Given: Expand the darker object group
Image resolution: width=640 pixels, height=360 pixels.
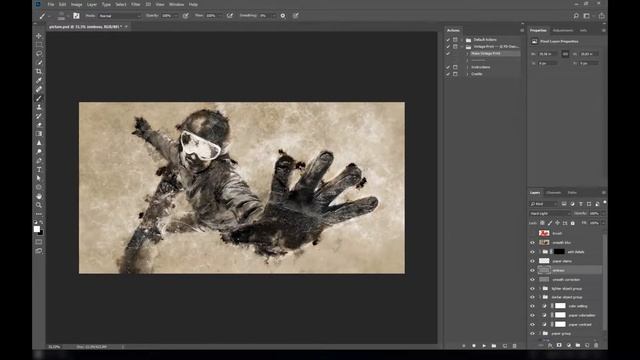Looking at the screenshot, I should pyautogui.click(x=540, y=297).
